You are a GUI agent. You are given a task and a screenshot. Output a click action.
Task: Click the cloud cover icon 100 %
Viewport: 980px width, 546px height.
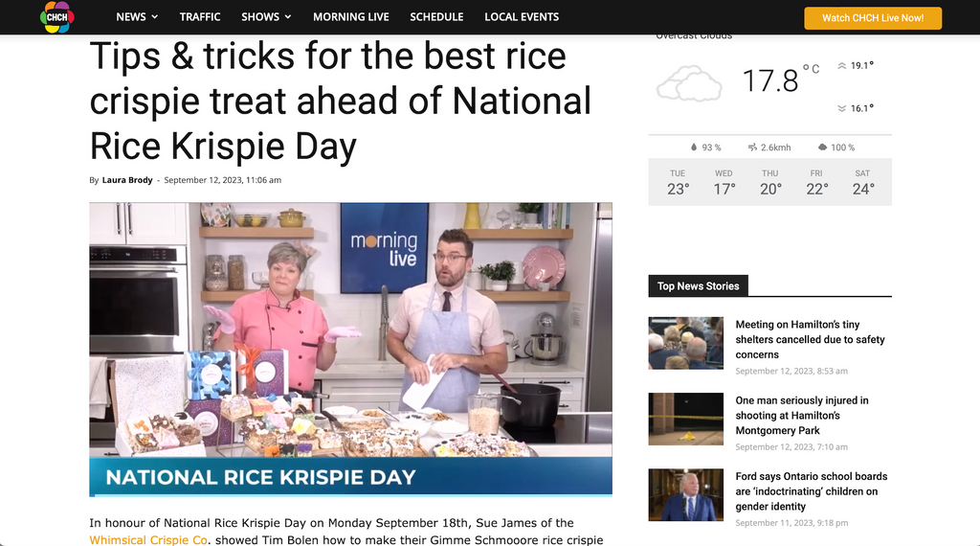click(x=822, y=147)
